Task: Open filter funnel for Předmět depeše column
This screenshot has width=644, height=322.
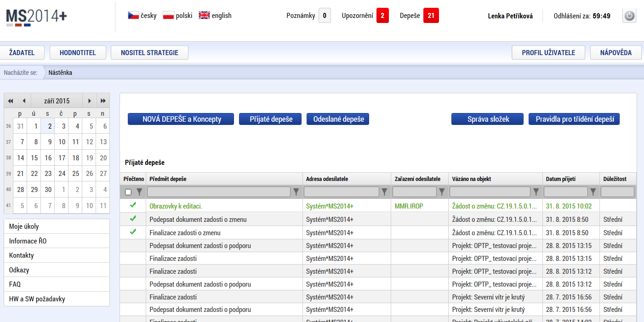Action: 296,192
